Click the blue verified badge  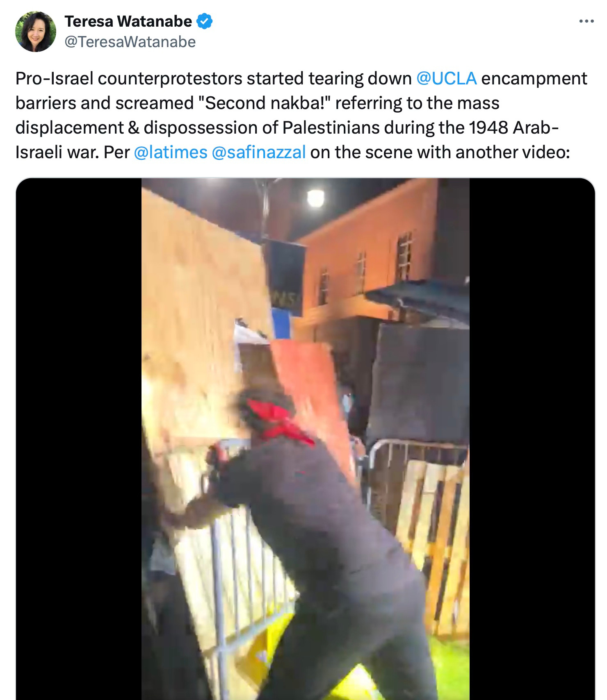click(x=205, y=21)
